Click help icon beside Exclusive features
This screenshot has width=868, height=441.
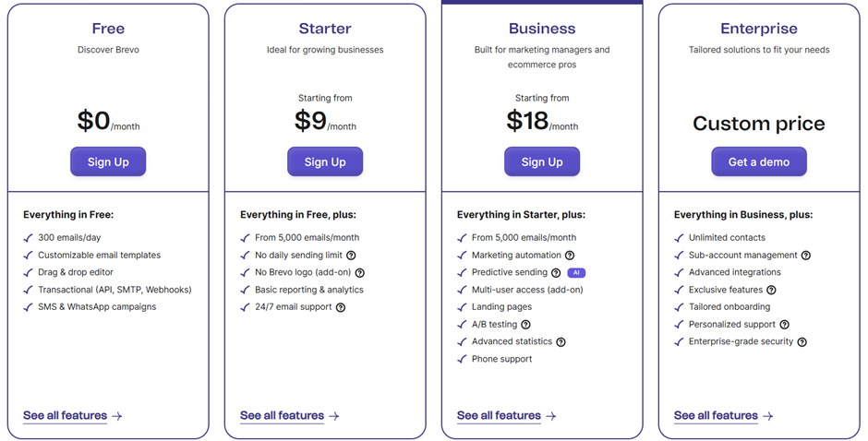[771, 290]
